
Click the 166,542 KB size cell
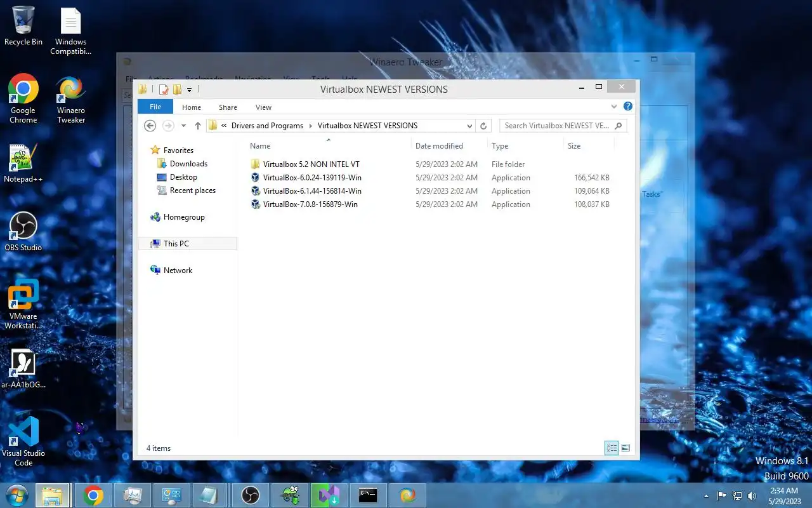pos(591,178)
